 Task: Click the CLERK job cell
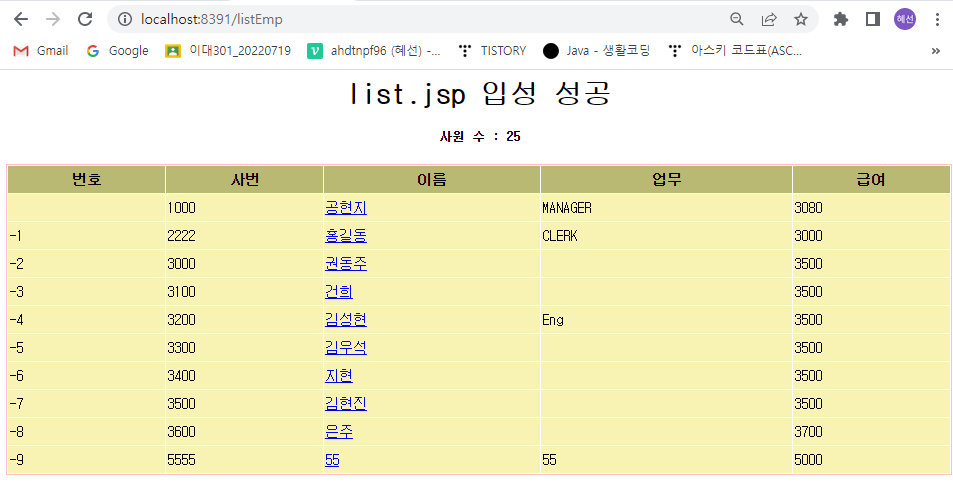coord(666,236)
